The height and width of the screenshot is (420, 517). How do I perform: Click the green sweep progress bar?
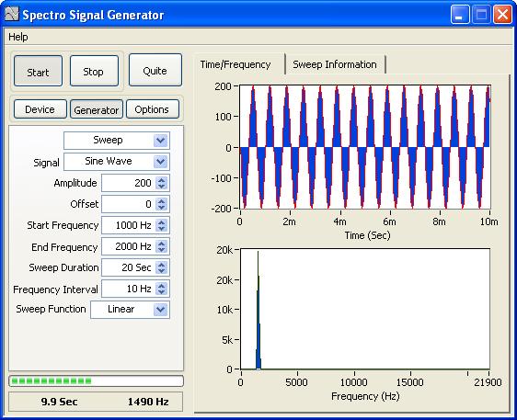coord(96,381)
